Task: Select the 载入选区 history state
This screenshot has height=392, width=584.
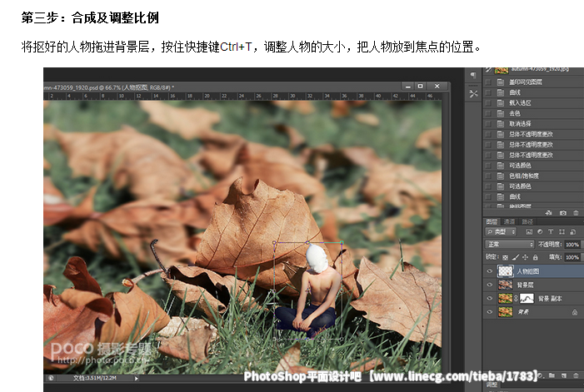Action: [533, 103]
